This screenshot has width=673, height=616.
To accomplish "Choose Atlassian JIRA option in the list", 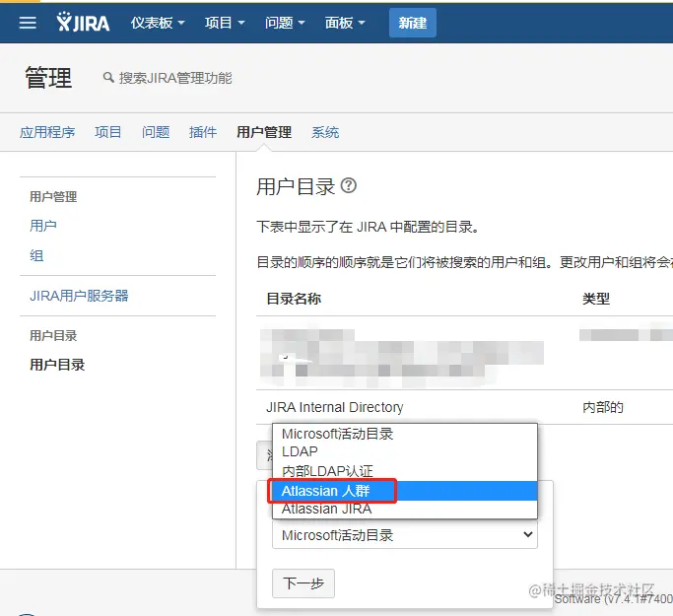I will coord(405,510).
